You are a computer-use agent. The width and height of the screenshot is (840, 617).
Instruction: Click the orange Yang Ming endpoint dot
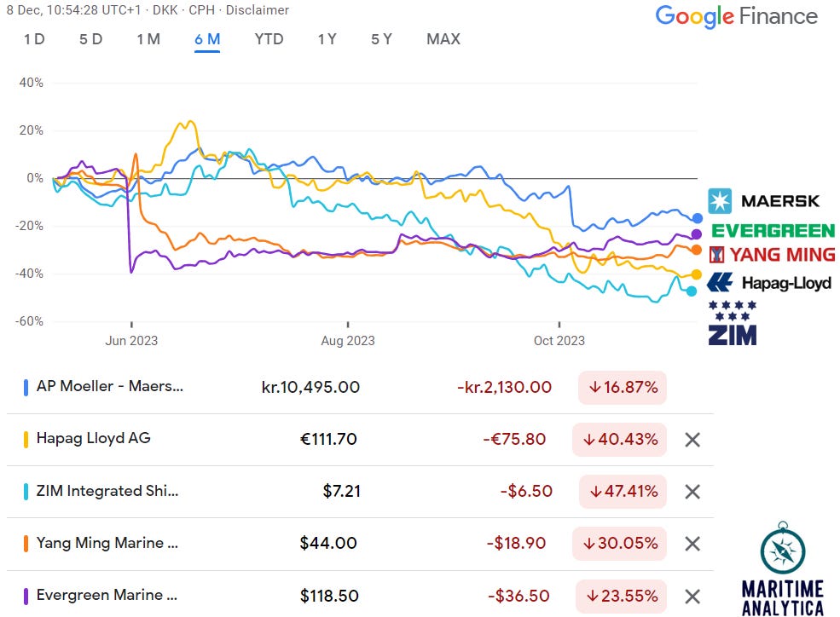tap(696, 250)
